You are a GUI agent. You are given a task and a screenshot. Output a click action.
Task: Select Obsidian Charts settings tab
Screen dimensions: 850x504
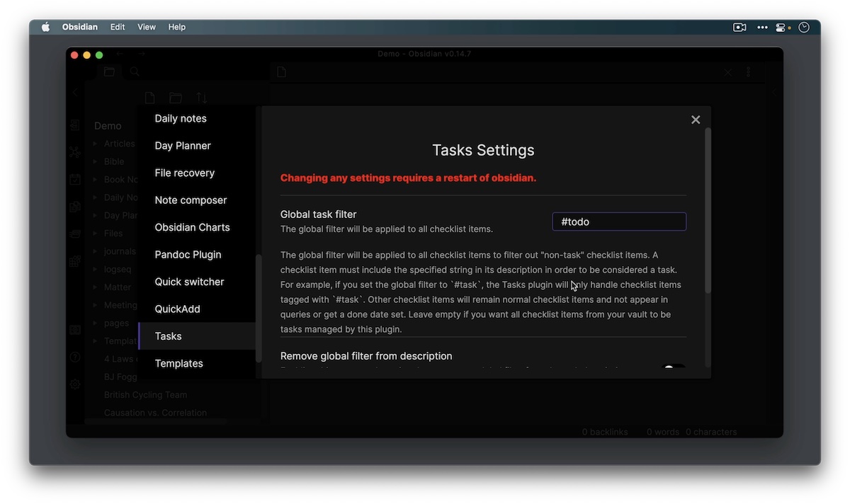point(197,227)
